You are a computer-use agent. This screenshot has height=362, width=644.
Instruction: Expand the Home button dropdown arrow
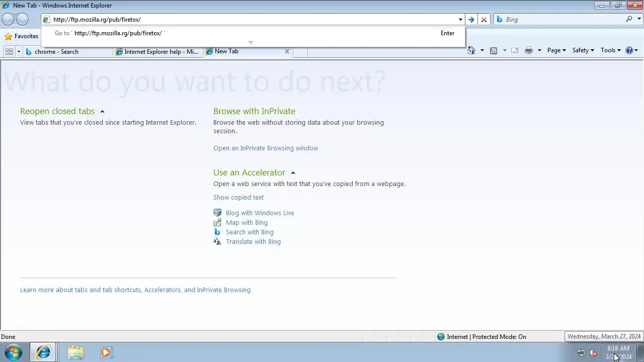pyautogui.click(x=482, y=50)
